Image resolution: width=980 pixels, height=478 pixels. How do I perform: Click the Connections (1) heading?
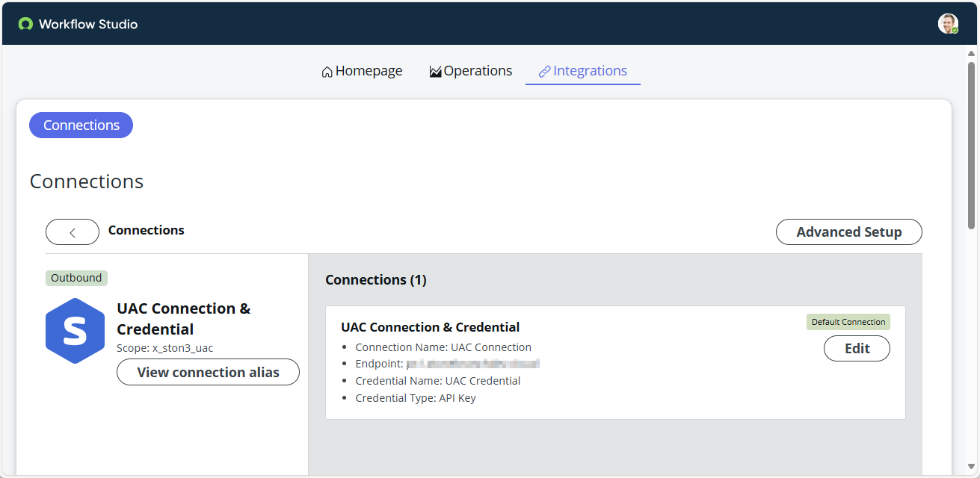[376, 280]
